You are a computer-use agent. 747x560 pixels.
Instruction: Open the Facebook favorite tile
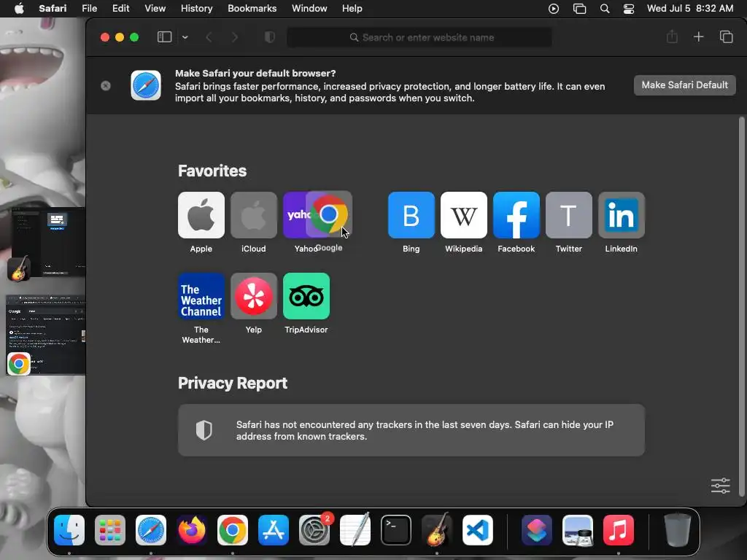pos(516,215)
